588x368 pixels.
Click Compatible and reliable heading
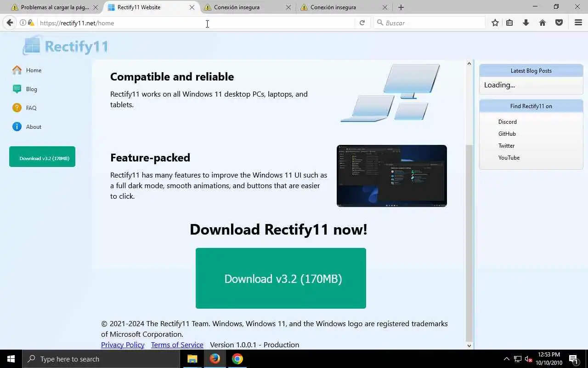click(172, 76)
